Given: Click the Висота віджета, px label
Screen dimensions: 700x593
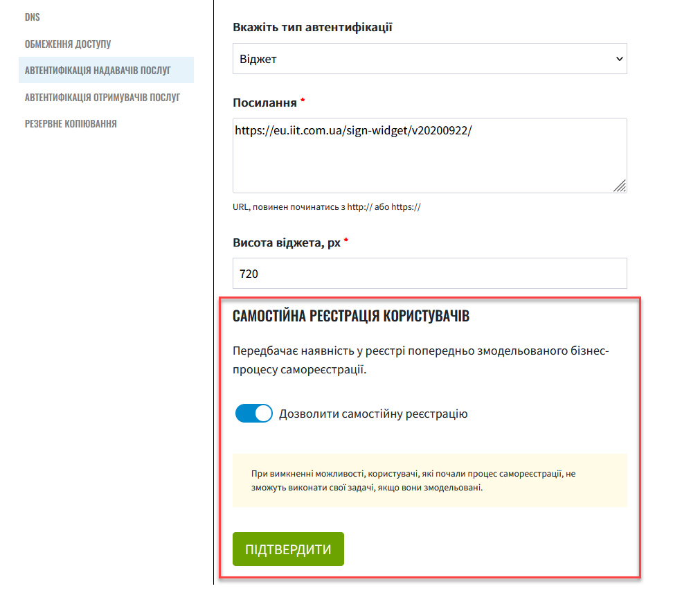Looking at the screenshot, I should pyautogui.click(x=287, y=243).
